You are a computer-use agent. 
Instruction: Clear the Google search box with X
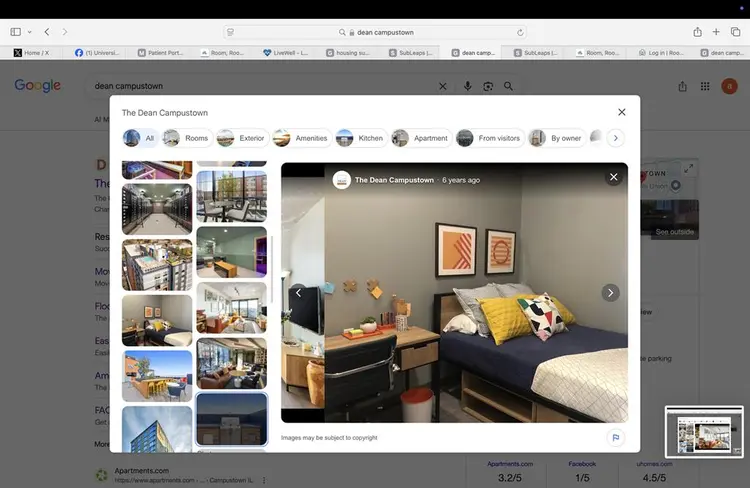442,86
